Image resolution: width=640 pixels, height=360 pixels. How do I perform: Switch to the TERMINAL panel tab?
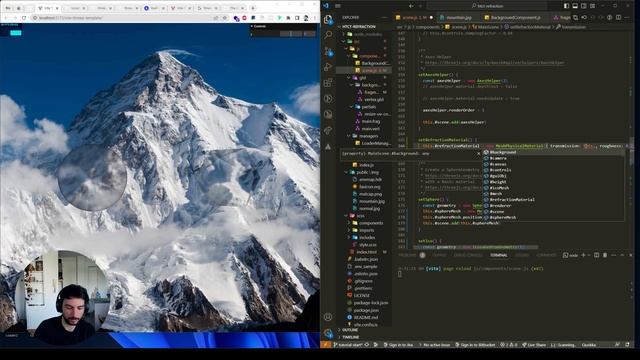(499, 255)
